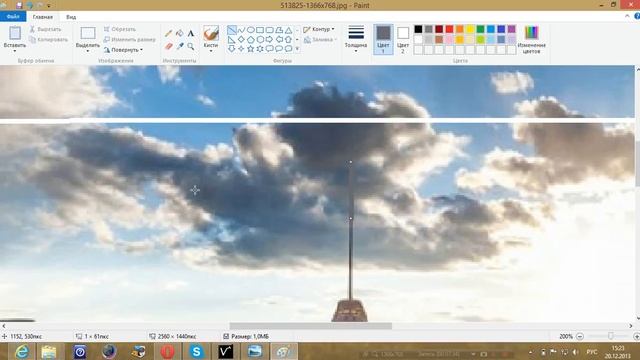Choose the purple color swatch

pyautogui.click(x=511, y=29)
